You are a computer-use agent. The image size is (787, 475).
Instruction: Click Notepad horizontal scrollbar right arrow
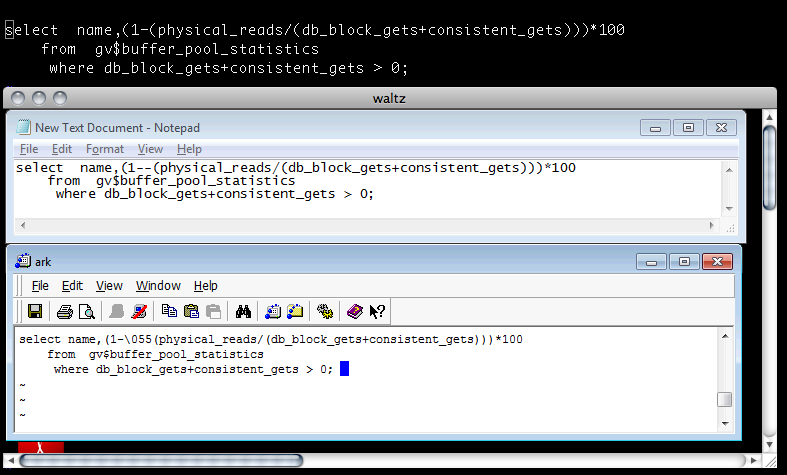[x=711, y=225]
